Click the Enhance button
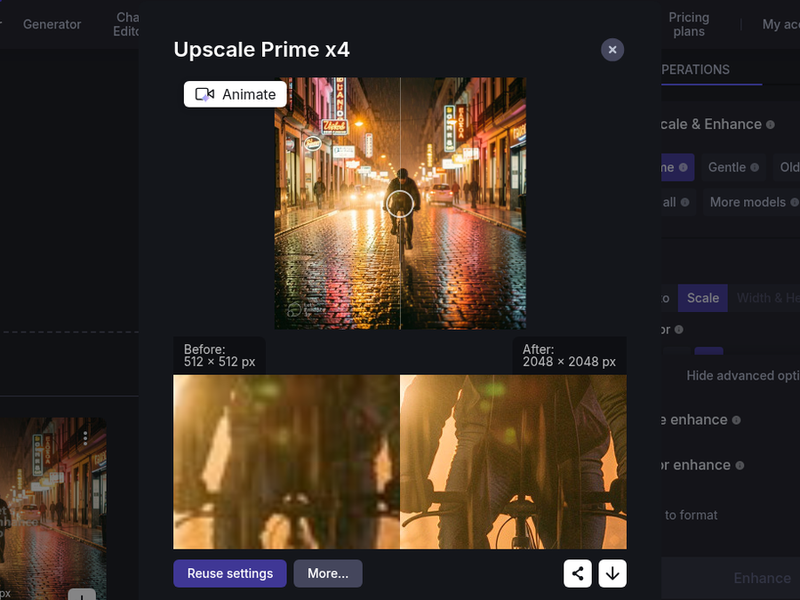The image size is (800, 600). [x=762, y=578]
